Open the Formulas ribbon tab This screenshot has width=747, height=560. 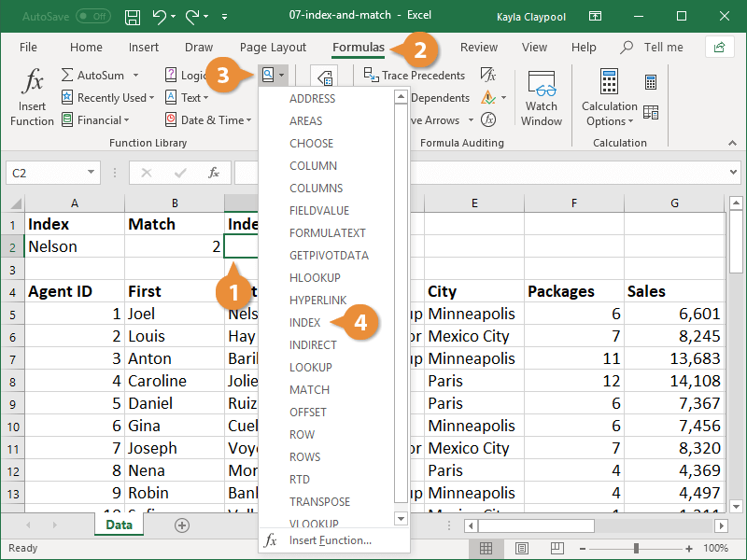click(359, 47)
